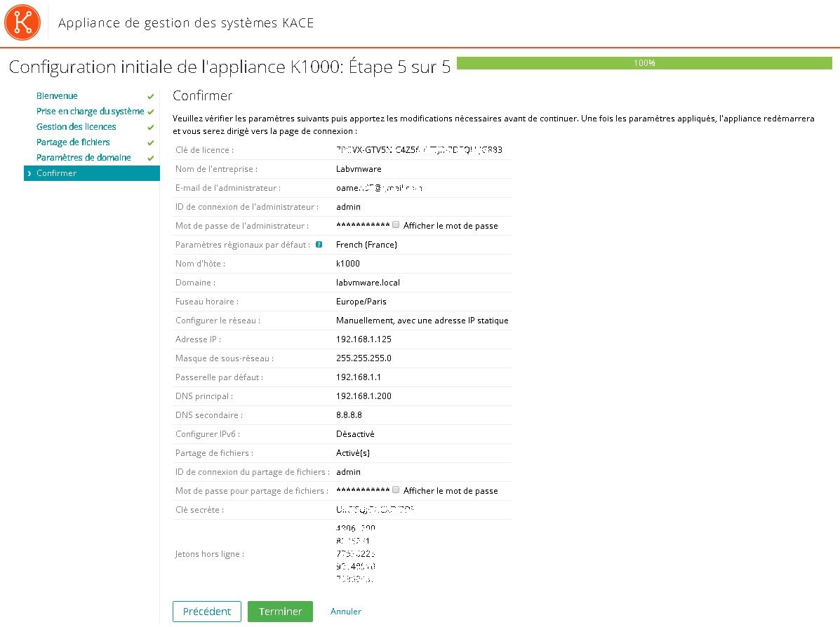Show the file share password
The width and height of the screenshot is (840, 627).
tap(396, 490)
